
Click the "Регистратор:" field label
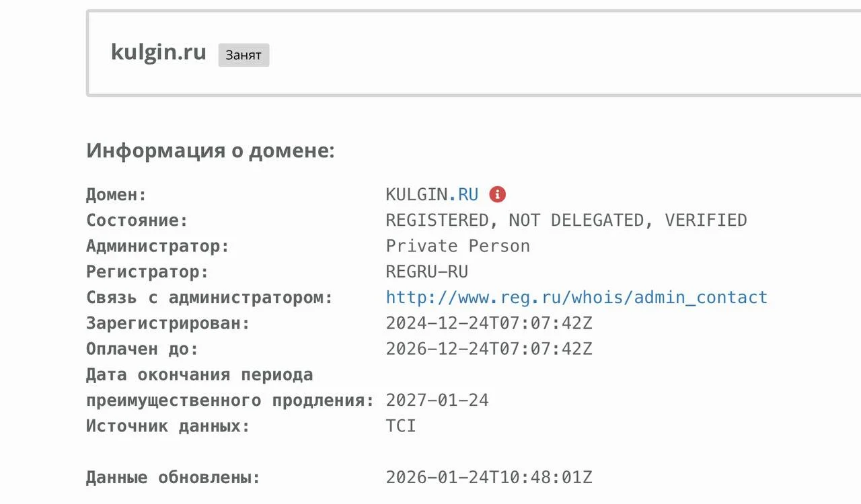147,272
